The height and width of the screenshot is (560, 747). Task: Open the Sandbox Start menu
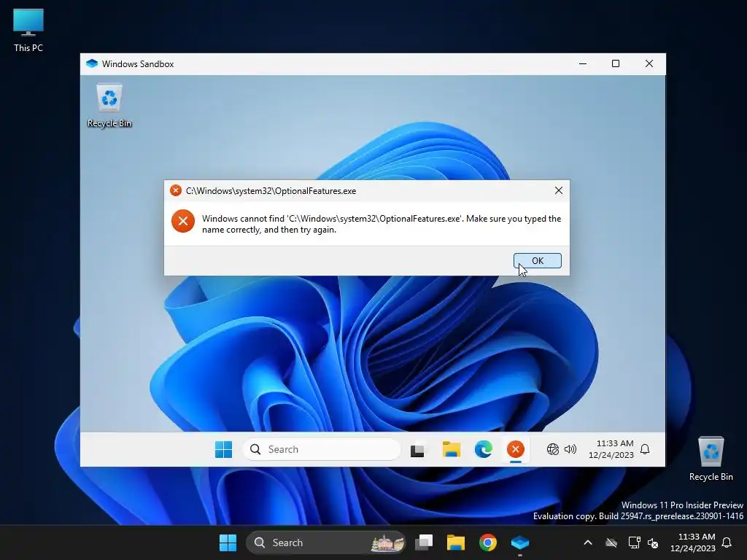pyautogui.click(x=223, y=449)
